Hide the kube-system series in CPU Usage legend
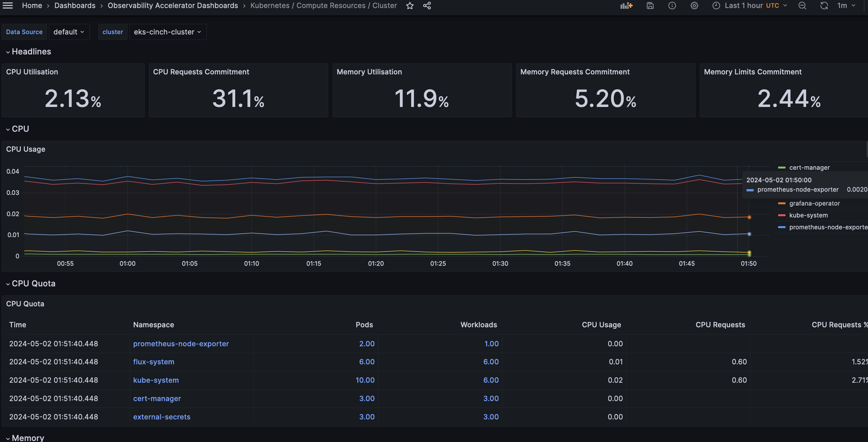 point(808,215)
